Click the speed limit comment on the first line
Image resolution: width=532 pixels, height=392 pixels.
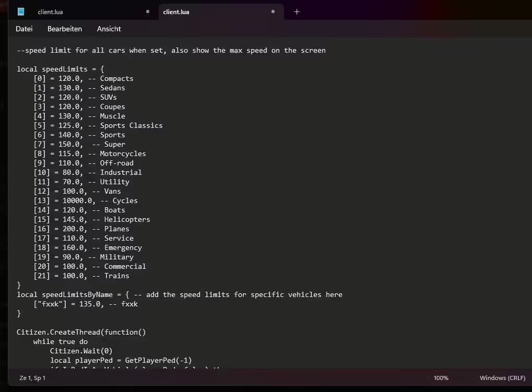[x=171, y=50]
